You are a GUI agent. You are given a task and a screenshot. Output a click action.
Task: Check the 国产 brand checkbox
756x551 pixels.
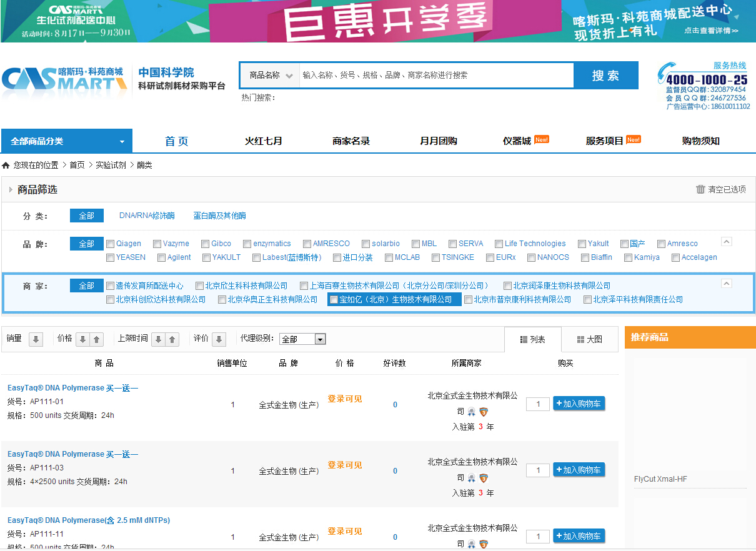pyautogui.click(x=624, y=244)
